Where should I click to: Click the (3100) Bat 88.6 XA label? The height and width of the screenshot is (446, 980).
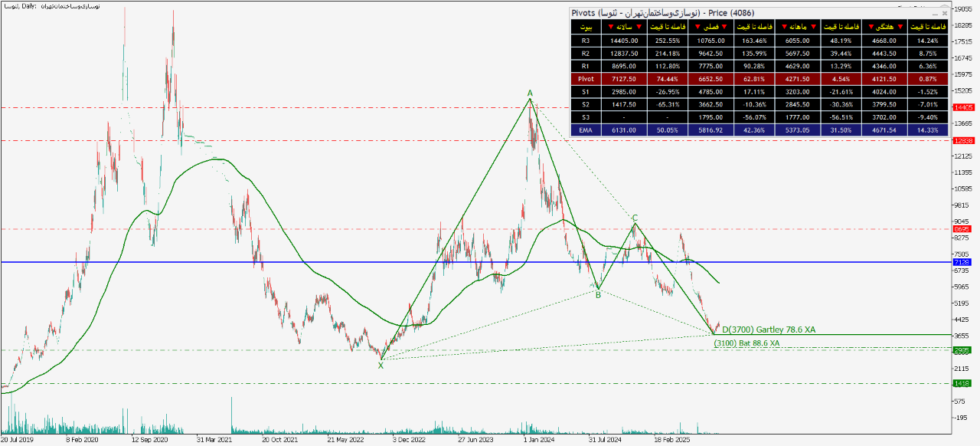click(746, 343)
